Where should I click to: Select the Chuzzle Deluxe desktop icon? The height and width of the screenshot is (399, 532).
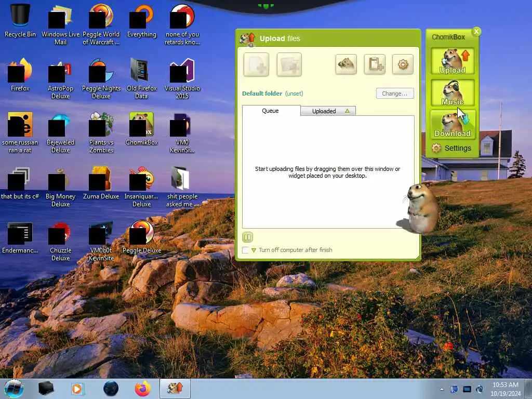coord(60,241)
